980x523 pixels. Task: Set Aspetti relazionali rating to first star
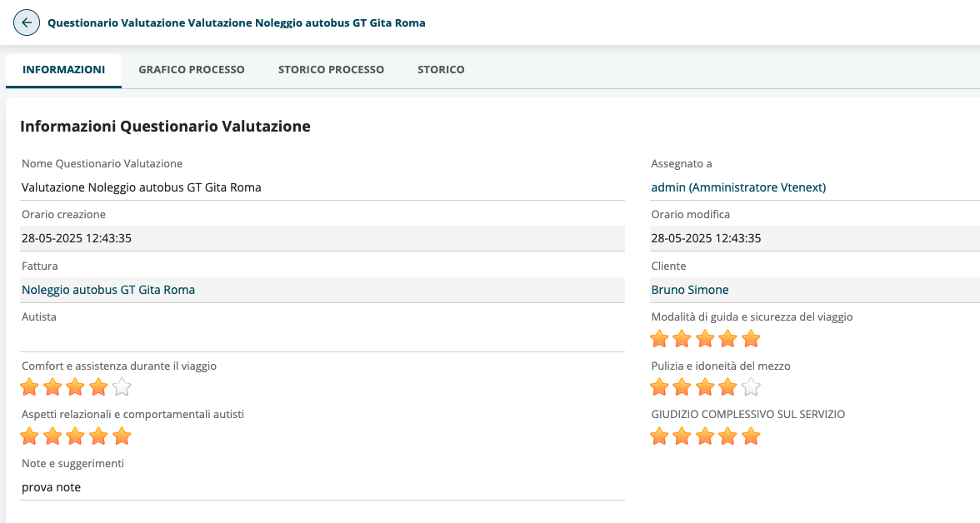[x=29, y=436]
